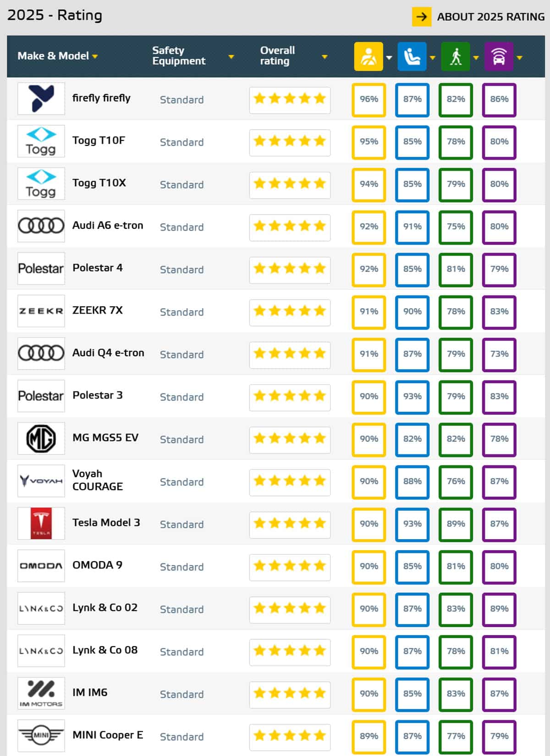Open the ABOUT 2025 RATING link
This screenshot has height=756, width=550.
pos(490,17)
